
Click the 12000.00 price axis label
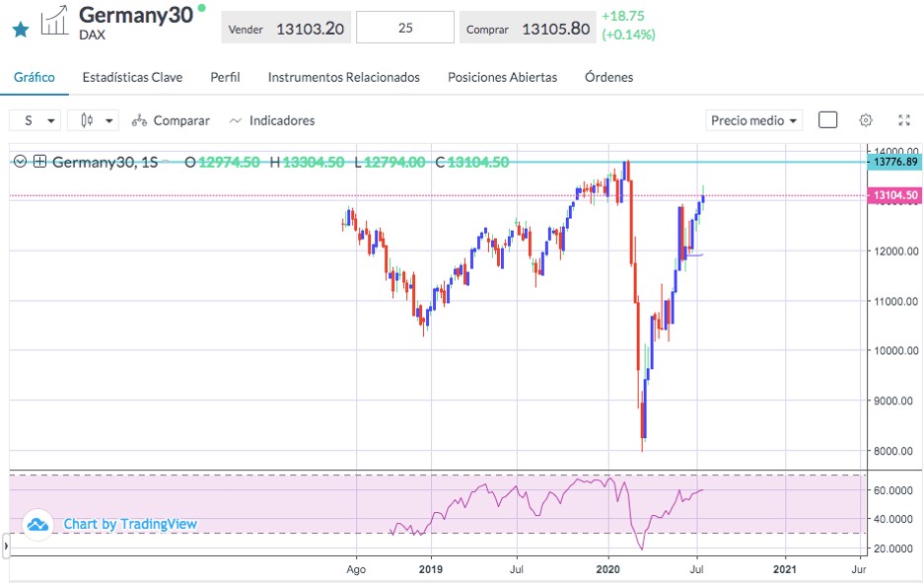[x=895, y=251]
